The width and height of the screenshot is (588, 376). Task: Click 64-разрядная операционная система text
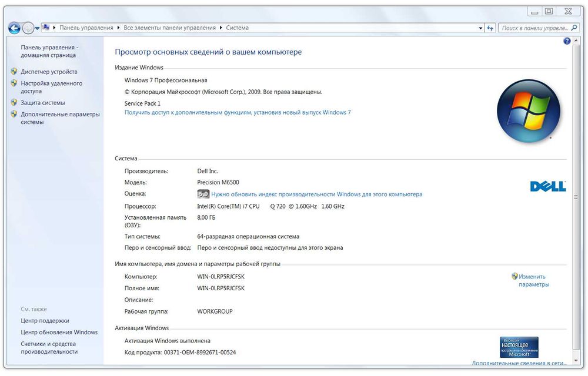pyautogui.click(x=248, y=237)
